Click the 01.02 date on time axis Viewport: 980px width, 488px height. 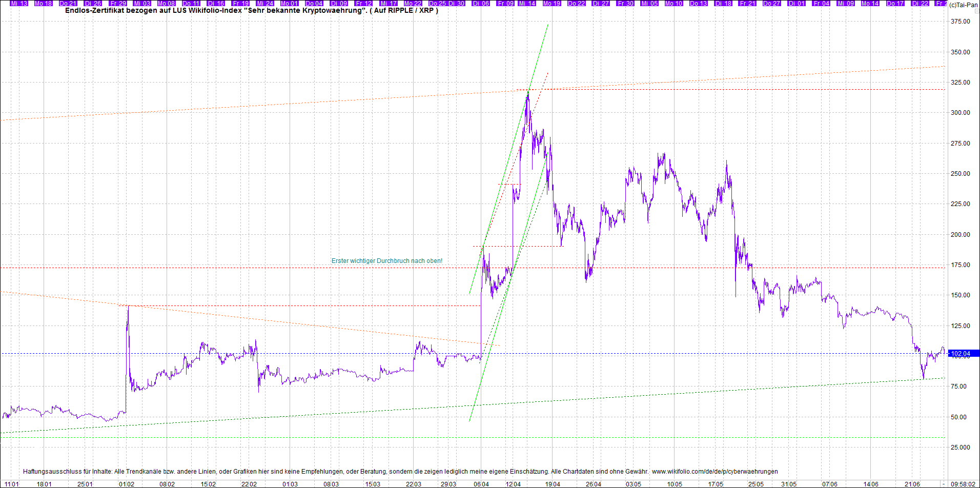(126, 484)
